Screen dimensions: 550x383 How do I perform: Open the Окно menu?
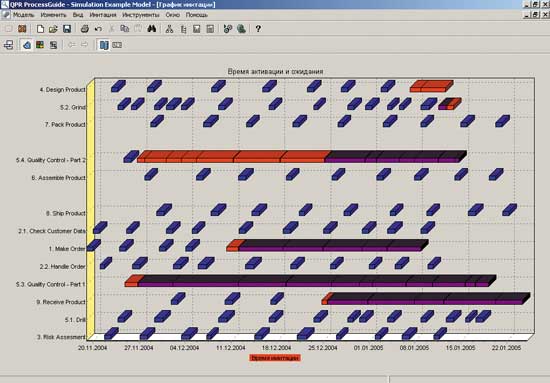pos(173,15)
